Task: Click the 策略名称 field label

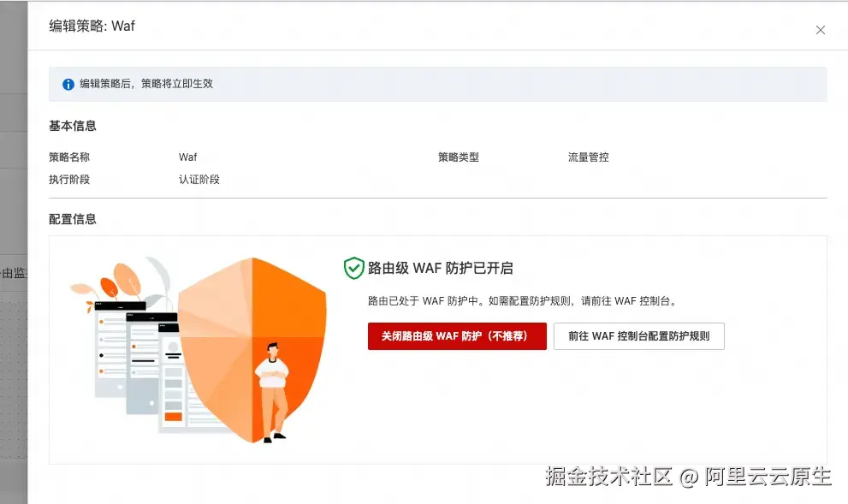Action: click(68, 157)
